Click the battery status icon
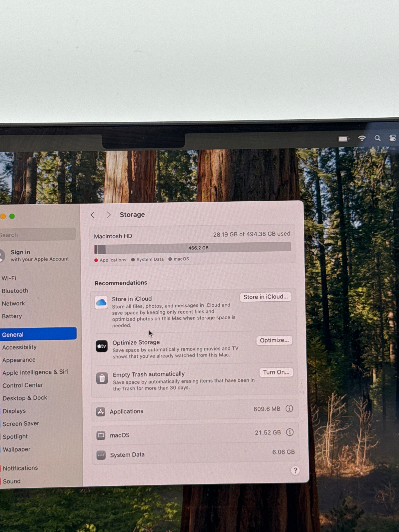The height and width of the screenshot is (532, 399). 344,139
